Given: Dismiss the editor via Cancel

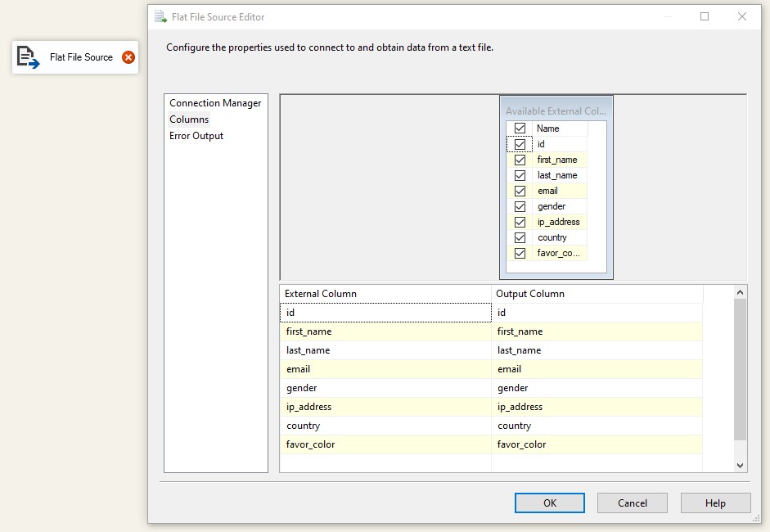Looking at the screenshot, I should click(632, 503).
